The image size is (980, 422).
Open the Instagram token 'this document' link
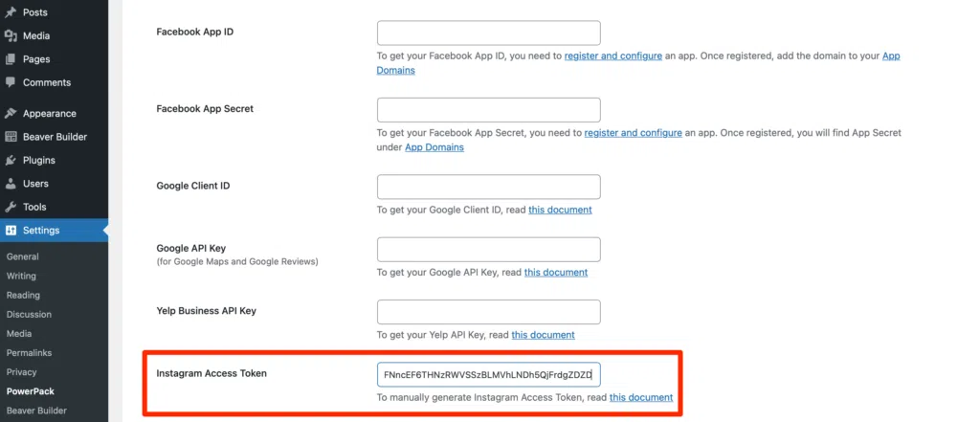tap(640, 397)
